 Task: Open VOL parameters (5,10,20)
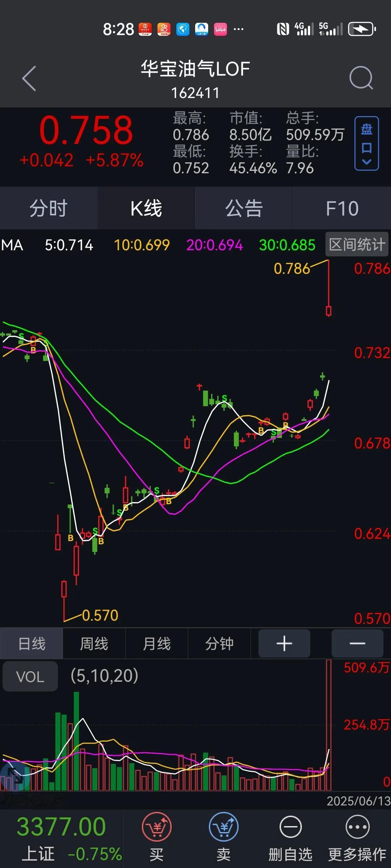pyautogui.click(x=104, y=676)
